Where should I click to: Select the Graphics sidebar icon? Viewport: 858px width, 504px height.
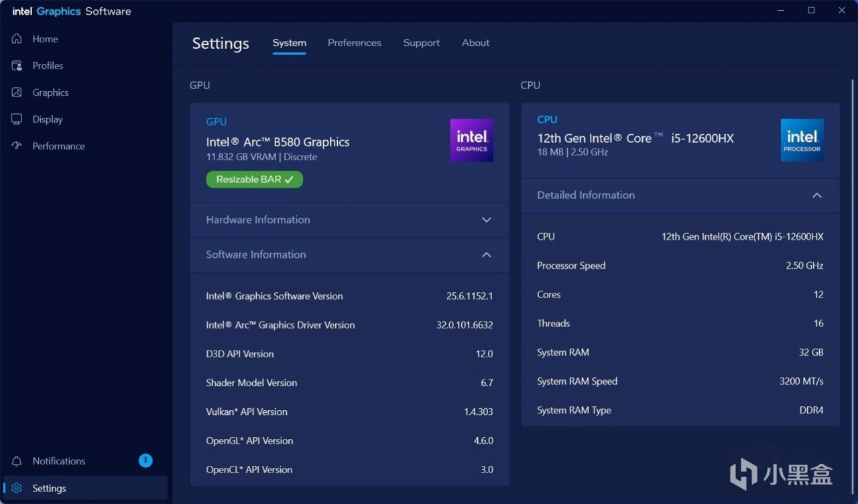(17, 92)
